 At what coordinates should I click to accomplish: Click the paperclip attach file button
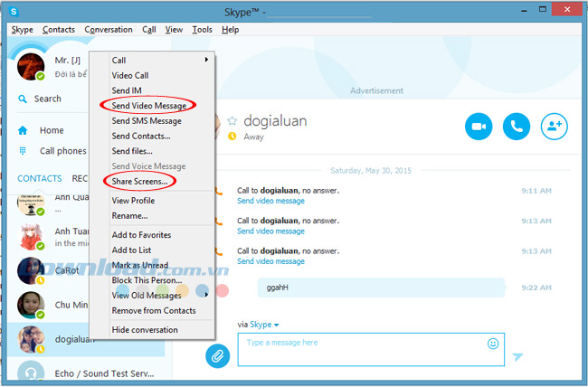point(217,355)
